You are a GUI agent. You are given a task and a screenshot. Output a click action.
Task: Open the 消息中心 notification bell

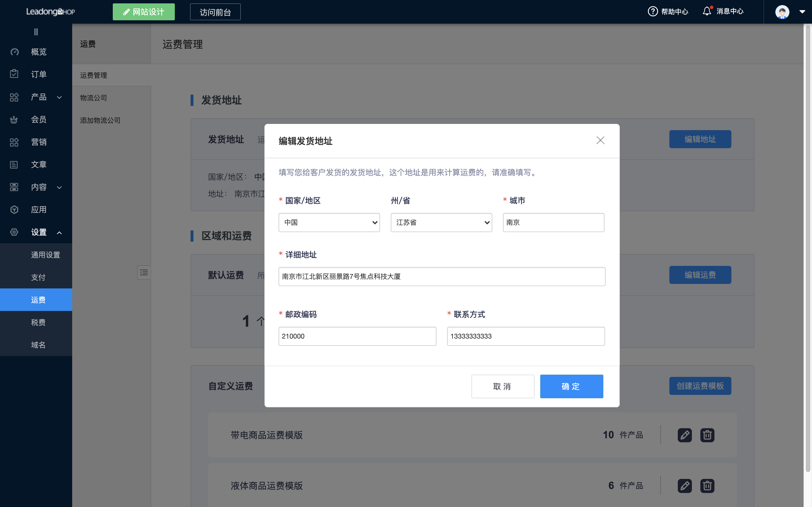[707, 11]
